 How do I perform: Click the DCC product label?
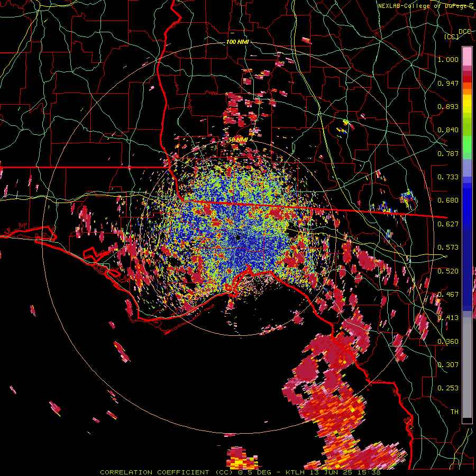465,32
